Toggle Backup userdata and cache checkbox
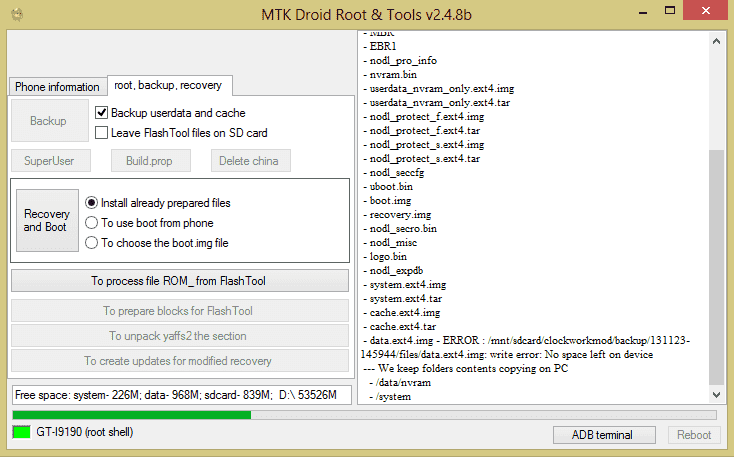 click(102, 113)
